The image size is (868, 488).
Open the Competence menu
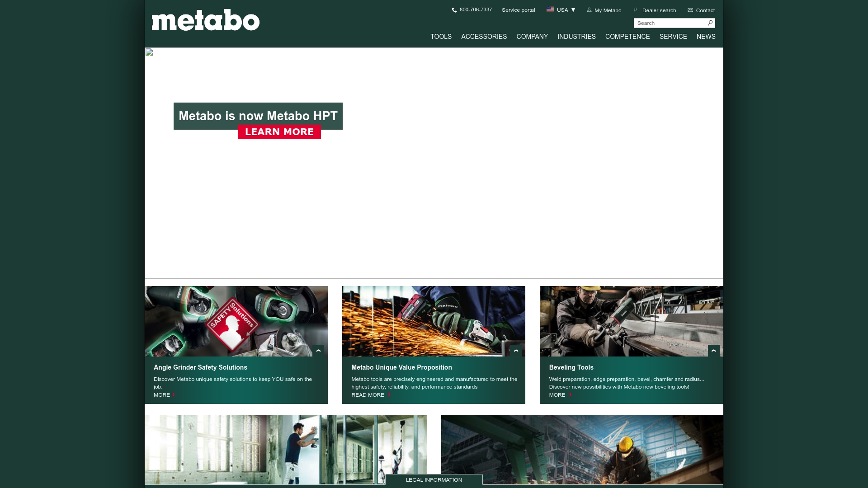tap(627, 37)
